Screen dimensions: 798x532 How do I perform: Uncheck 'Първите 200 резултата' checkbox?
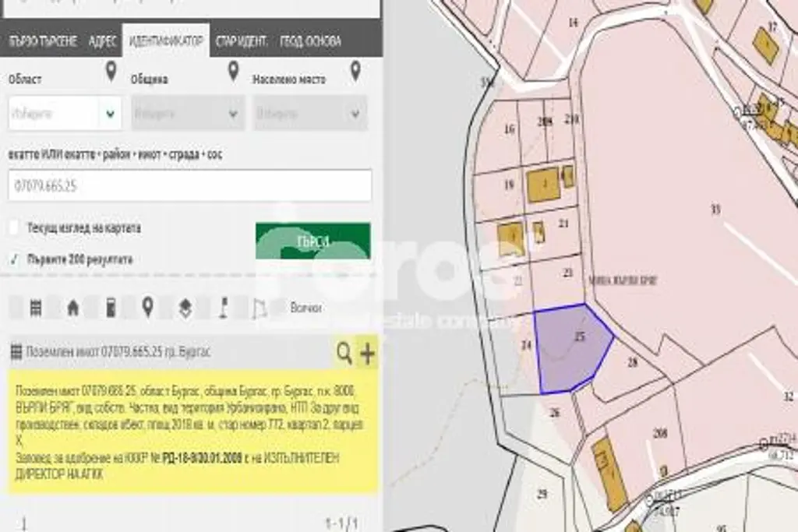13,259
